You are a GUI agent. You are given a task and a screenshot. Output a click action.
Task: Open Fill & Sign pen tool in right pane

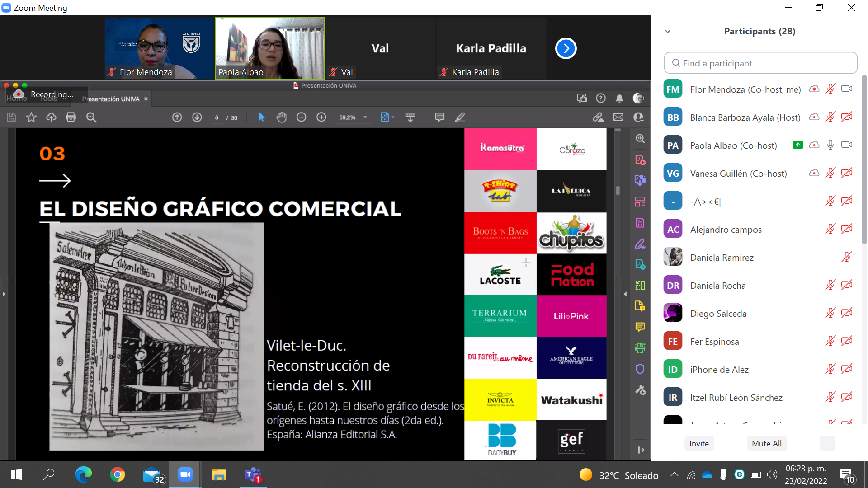tap(640, 244)
